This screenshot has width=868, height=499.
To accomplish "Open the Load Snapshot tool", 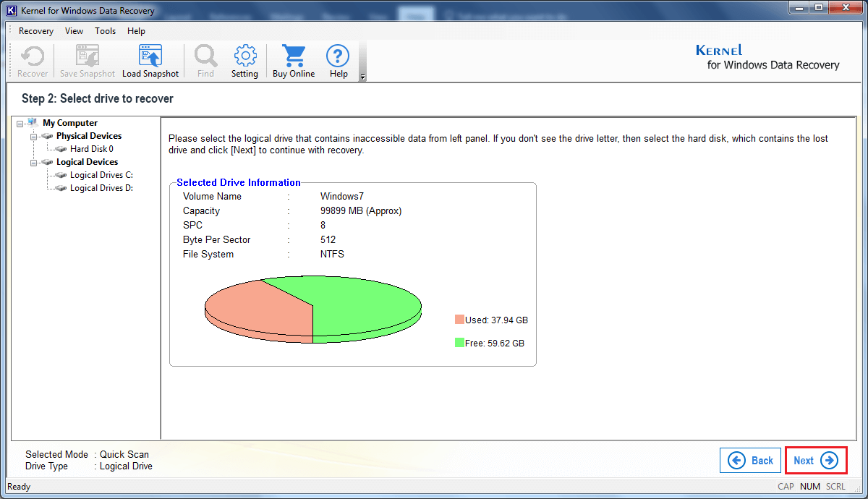I will (150, 61).
